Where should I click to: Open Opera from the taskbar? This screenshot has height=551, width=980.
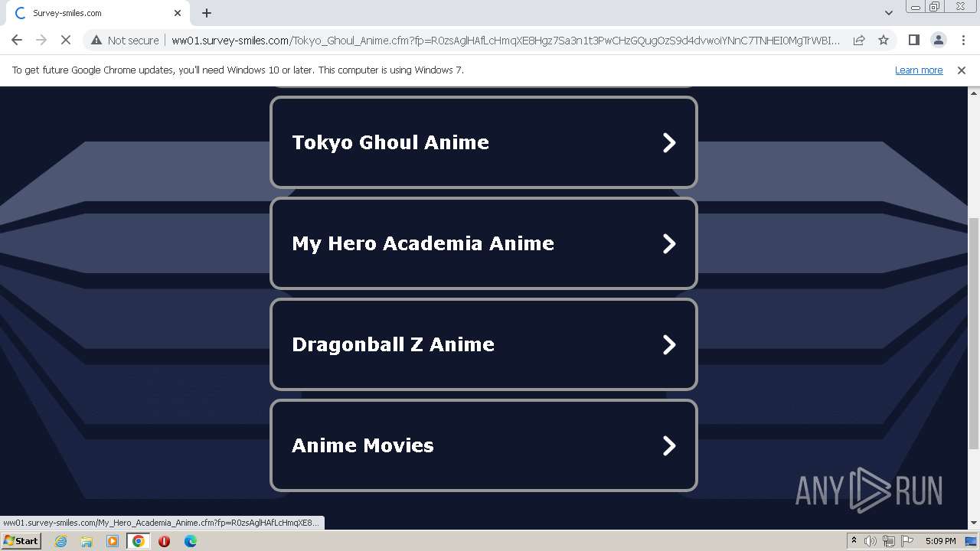[x=164, y=541]
